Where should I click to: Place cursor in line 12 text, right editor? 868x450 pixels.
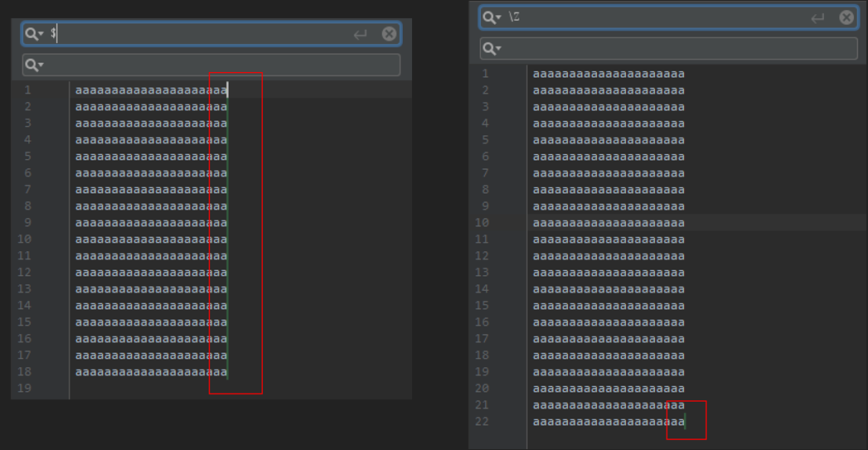tap(609, 256)
